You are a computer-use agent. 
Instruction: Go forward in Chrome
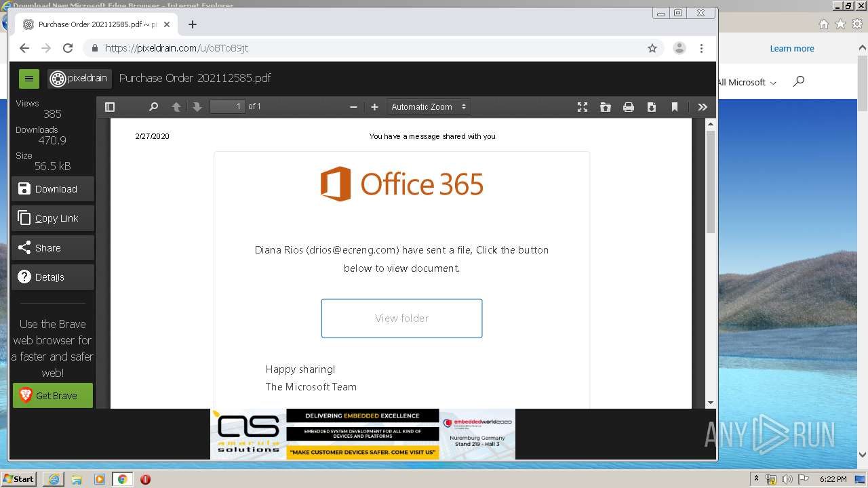pos(46,48)
